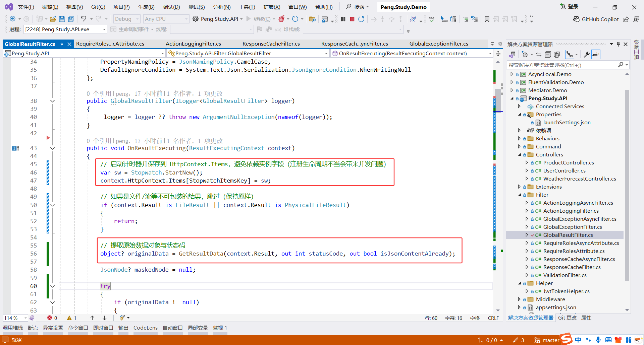
Task: Stop debugging with the red square
Action: pos(352,19)
